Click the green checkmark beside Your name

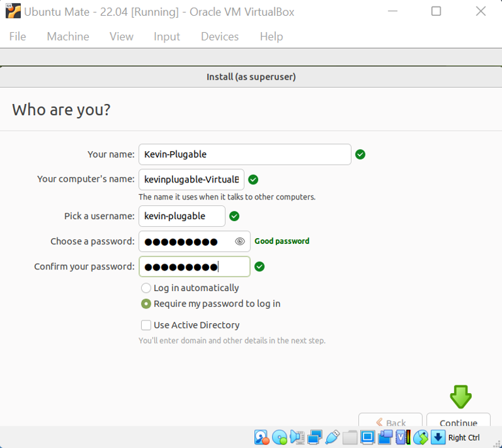pos(360,154)
